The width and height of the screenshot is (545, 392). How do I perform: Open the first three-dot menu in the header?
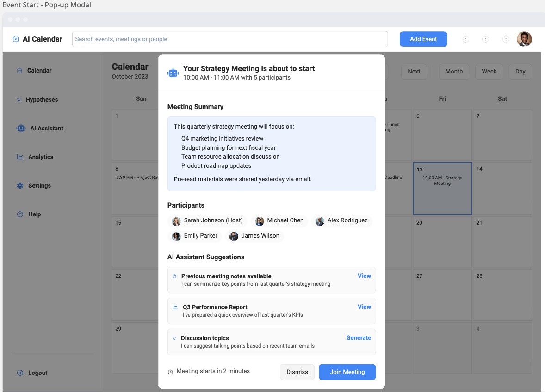pos(465,39)
